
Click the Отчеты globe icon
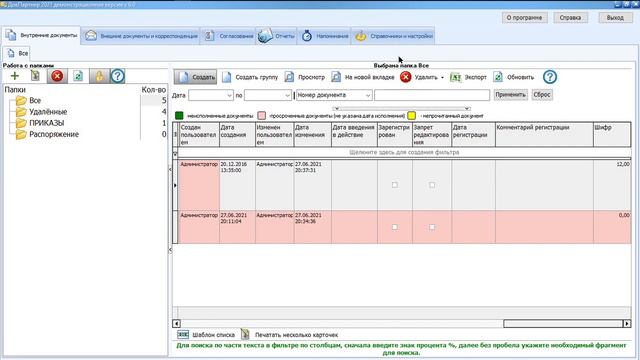[265, 36]
